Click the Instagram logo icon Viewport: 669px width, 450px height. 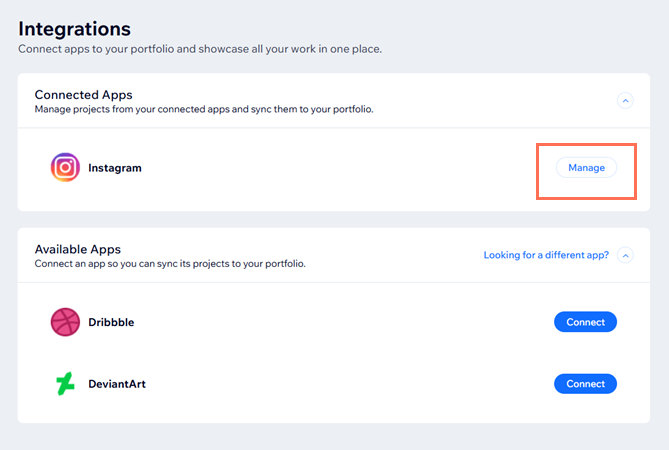[65, 168]
